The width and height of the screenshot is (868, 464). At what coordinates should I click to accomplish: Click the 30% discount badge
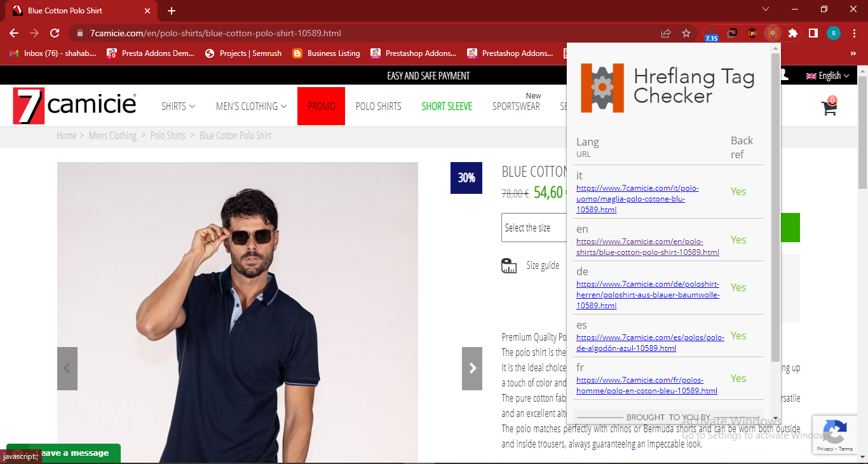coord(466,178)
